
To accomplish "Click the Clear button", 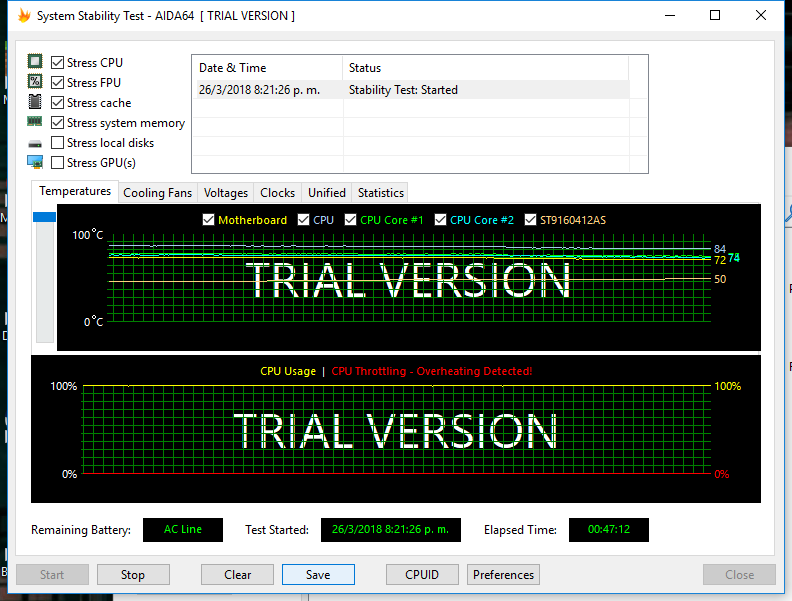I will click(x=237, y=575).
